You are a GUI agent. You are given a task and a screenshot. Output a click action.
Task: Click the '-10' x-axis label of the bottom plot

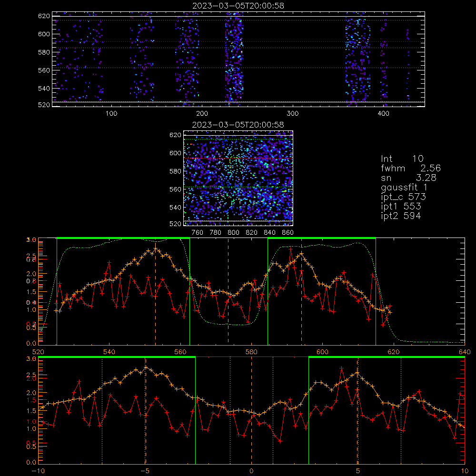coord(38,471)
